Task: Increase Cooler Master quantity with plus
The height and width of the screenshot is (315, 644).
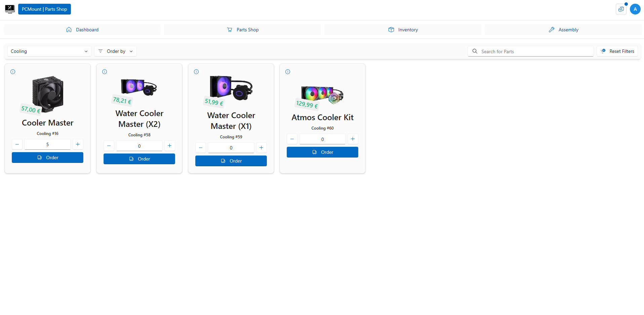Action: coord(78,144)
